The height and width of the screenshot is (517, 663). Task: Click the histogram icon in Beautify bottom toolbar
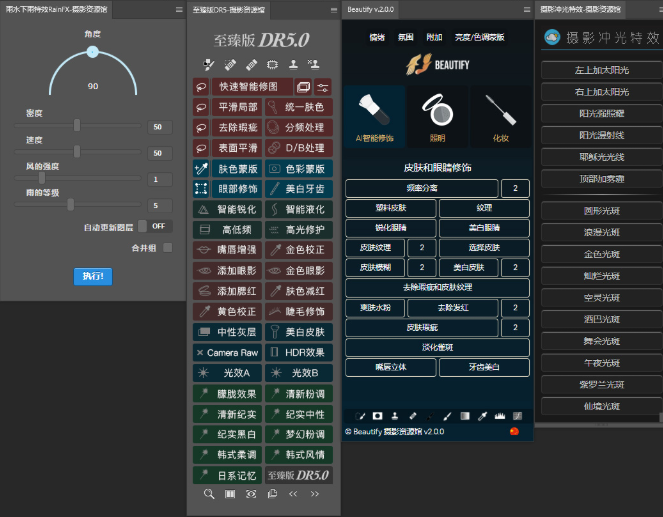point(500,416)
